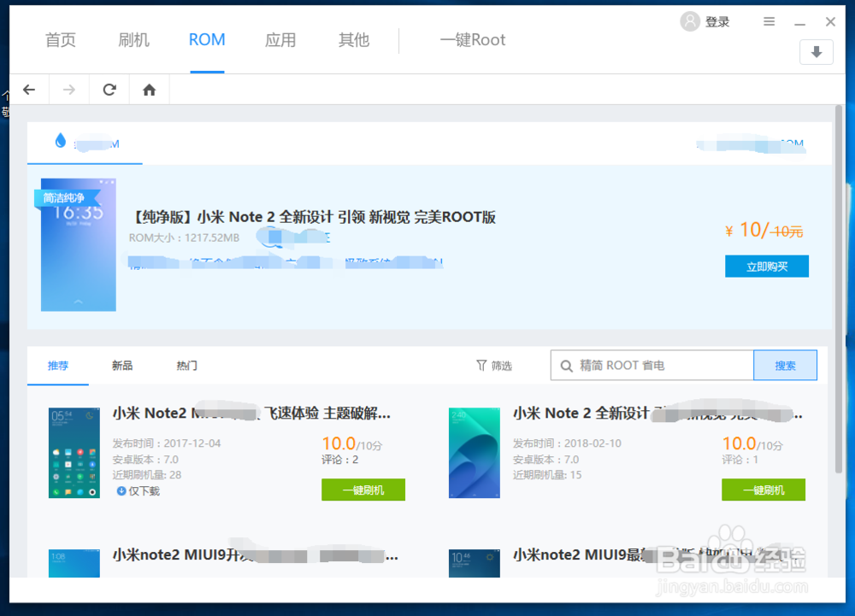855x616 pixels.
Task: Click the 搜索 search button
Action: pos(785,366)
